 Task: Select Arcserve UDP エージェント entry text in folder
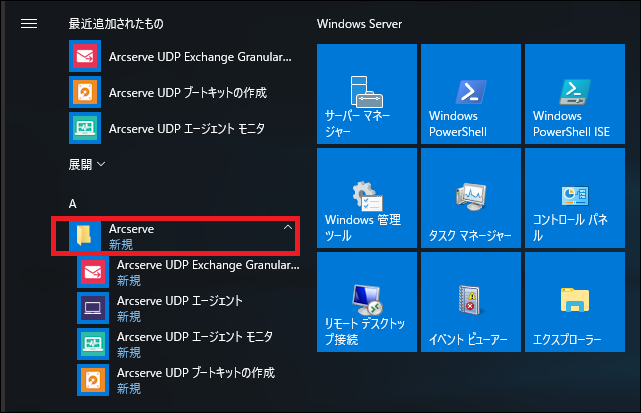180,301
